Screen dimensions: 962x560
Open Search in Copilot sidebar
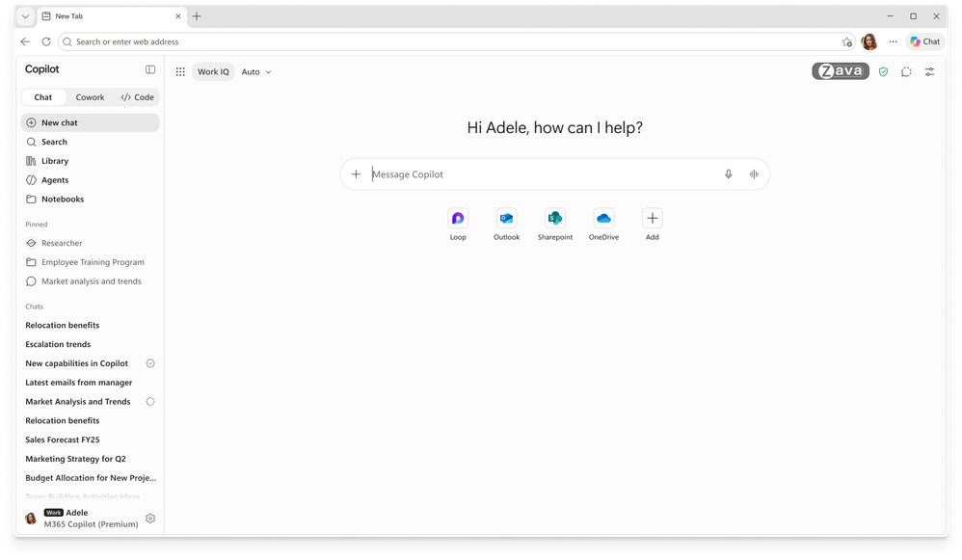pos(91,142)
